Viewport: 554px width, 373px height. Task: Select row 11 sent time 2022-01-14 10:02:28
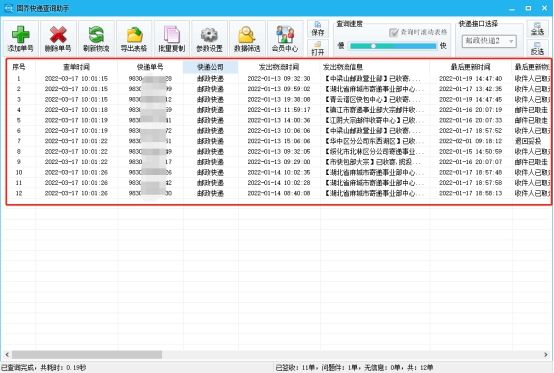279,183
